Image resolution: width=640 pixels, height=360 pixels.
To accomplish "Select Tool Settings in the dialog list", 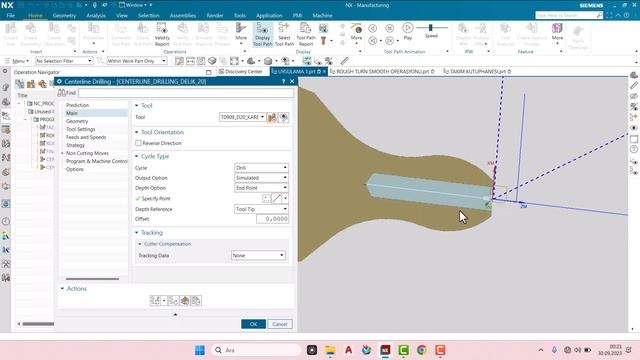I will (x=81, y=129).
